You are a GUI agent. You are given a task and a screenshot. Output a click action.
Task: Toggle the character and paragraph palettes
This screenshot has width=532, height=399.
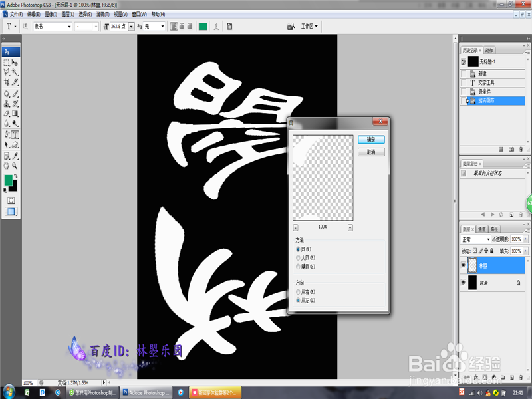[229, 27]
